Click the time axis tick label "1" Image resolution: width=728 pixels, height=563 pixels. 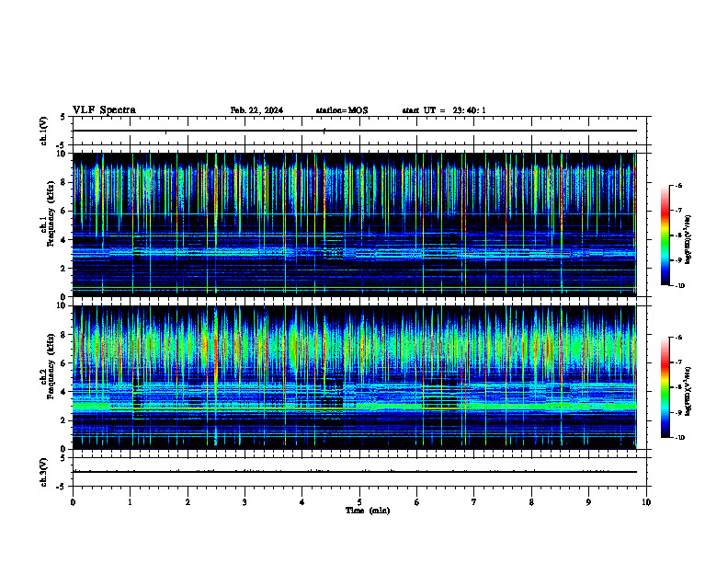[x=131, y=502]
